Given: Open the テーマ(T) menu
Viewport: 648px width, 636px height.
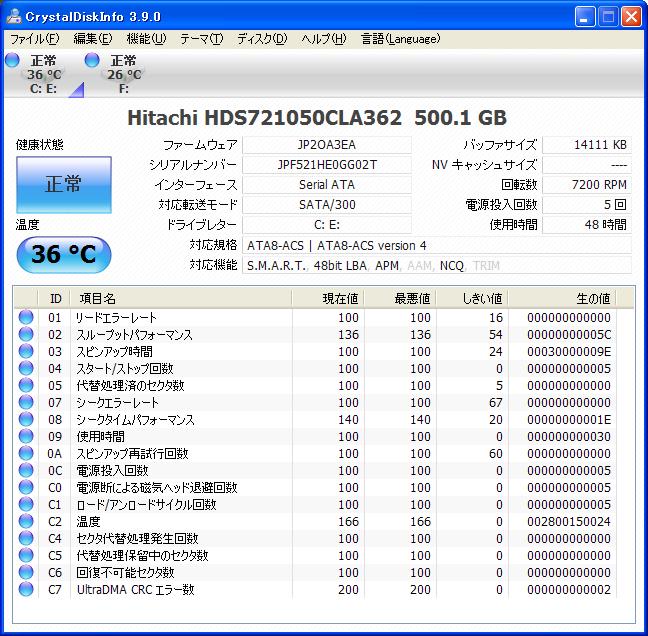Looking at the screenshot, I should 202,39.
